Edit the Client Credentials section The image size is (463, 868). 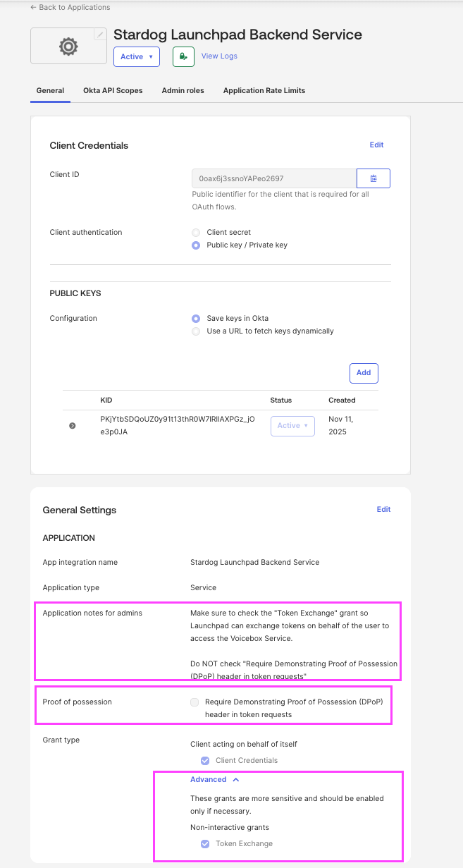(376, 145)
